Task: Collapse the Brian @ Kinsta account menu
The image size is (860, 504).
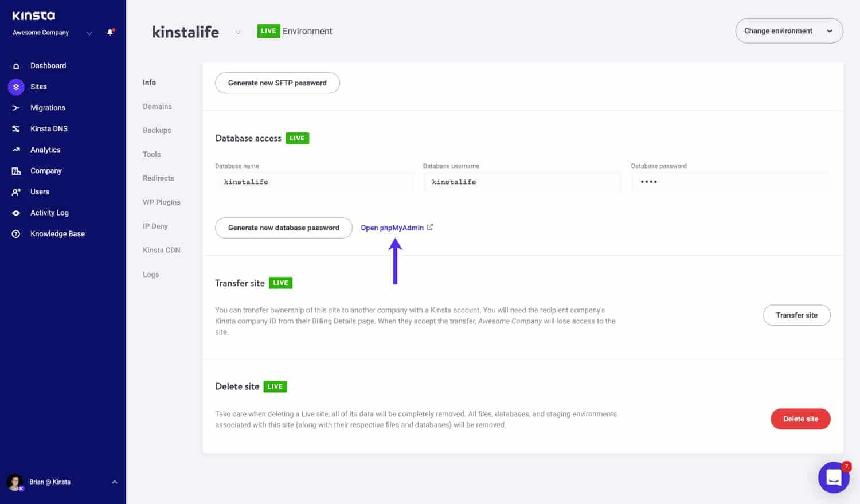Action: [114, 482]
